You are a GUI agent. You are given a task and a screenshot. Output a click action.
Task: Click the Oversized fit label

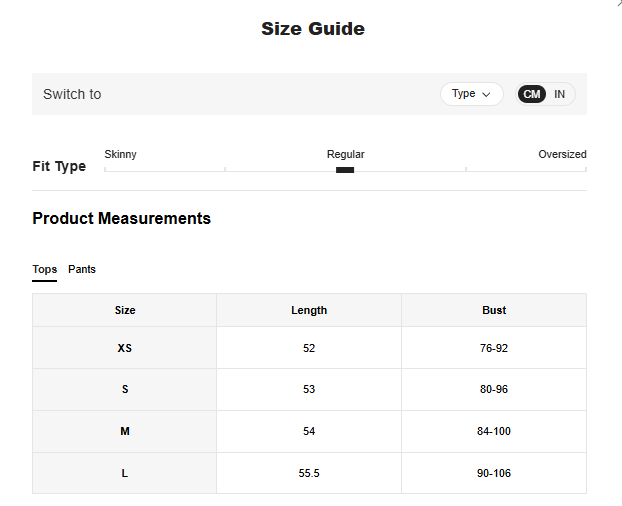[x=562, y=154]
